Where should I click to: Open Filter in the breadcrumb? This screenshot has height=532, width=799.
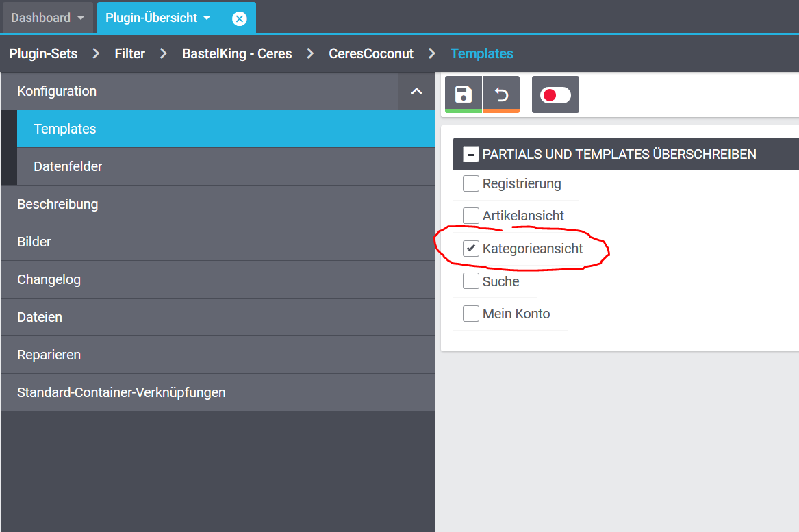pyautogui.click(x=130, y=53)
